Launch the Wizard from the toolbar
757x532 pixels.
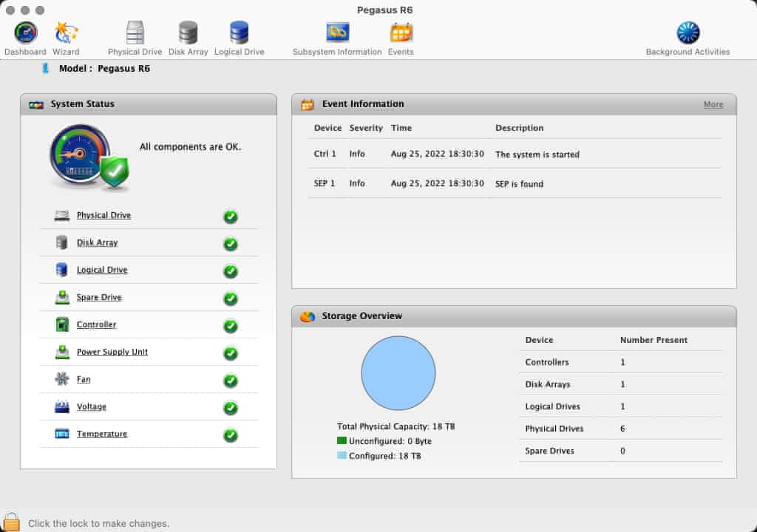[x=66, y=33]
